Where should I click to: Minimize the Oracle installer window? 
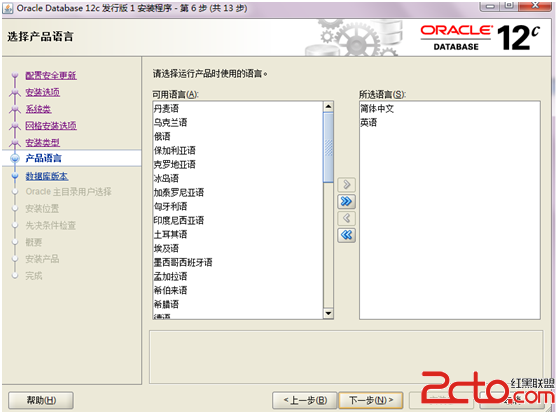(491, 6)
